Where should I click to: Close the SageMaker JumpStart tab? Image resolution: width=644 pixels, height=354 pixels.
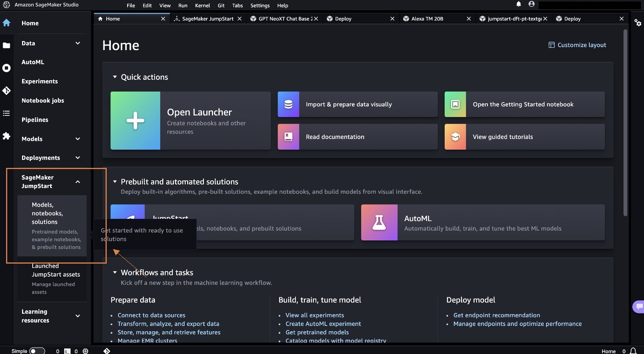pos(240,19)
